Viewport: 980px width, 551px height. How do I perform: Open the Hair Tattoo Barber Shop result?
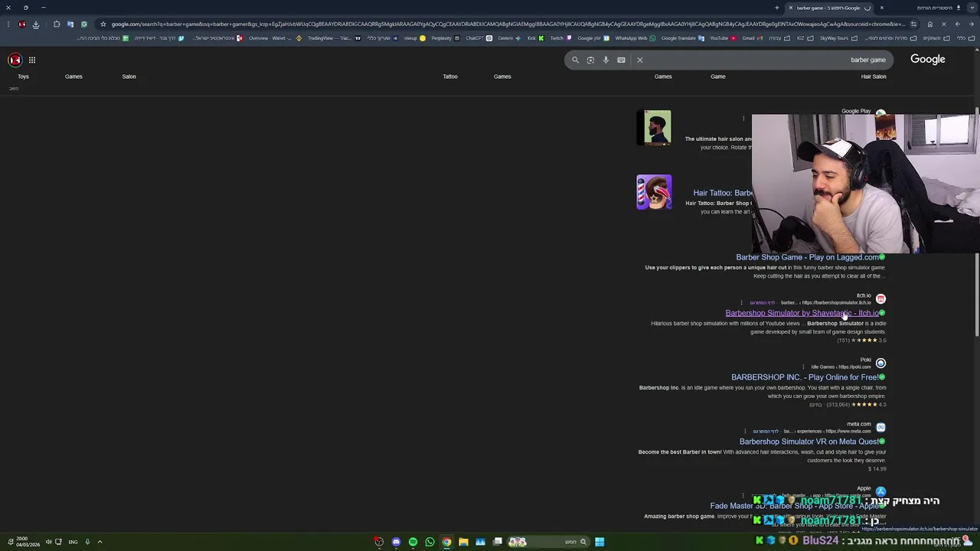tap(722, 193)
